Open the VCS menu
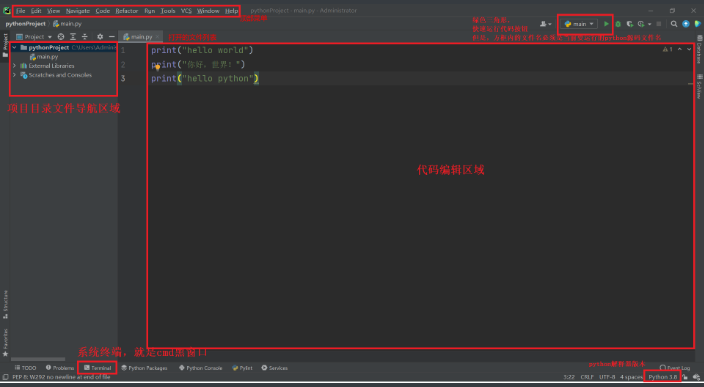This screenshot has height=387, width=704. click(186, 11)
